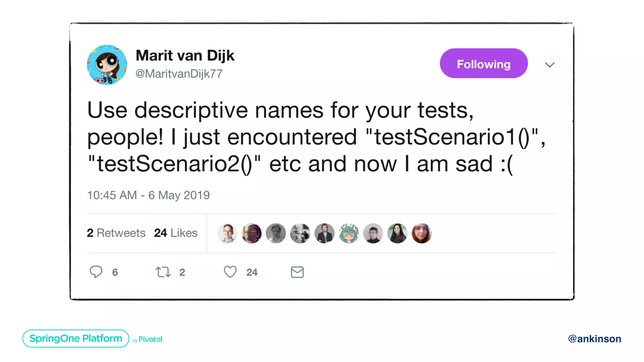Open Marit van Dijk's profile avatar
The height and width of the screenshot is (362, 644).
pyautogui.click(x=107, y=65)
